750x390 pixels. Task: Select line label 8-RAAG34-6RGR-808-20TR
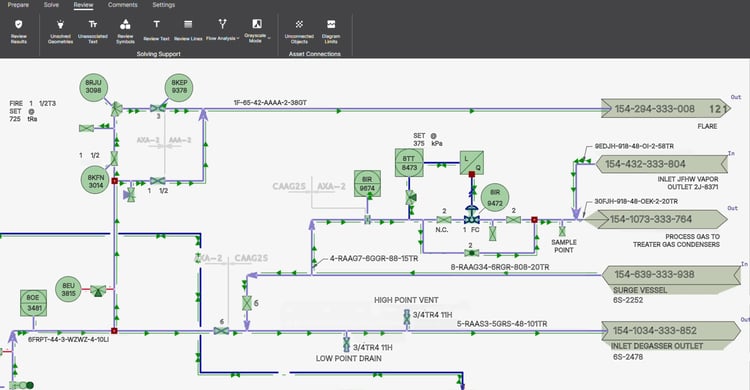[500, 267]
